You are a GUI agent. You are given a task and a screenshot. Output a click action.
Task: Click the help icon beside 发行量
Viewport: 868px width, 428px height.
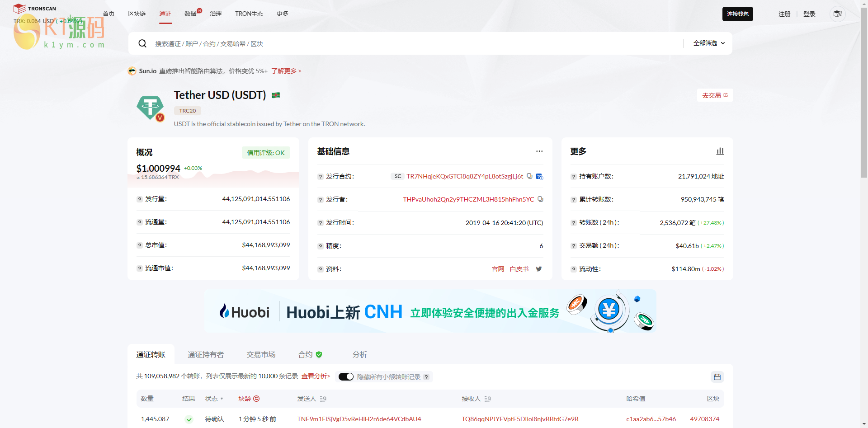coord(140,199)
